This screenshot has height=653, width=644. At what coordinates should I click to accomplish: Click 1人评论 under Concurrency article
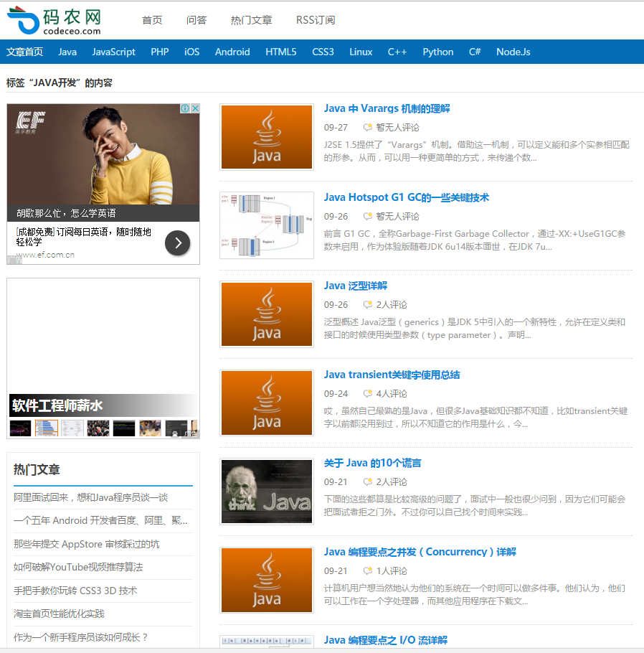[x=392, y=571]
